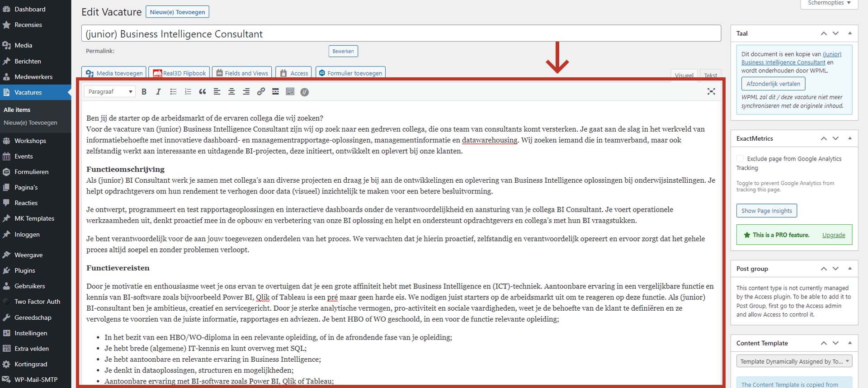This screenshot has width=868, height=388.
Task: Click Bewerken permalink button
Action: click(x=343, y=51)
